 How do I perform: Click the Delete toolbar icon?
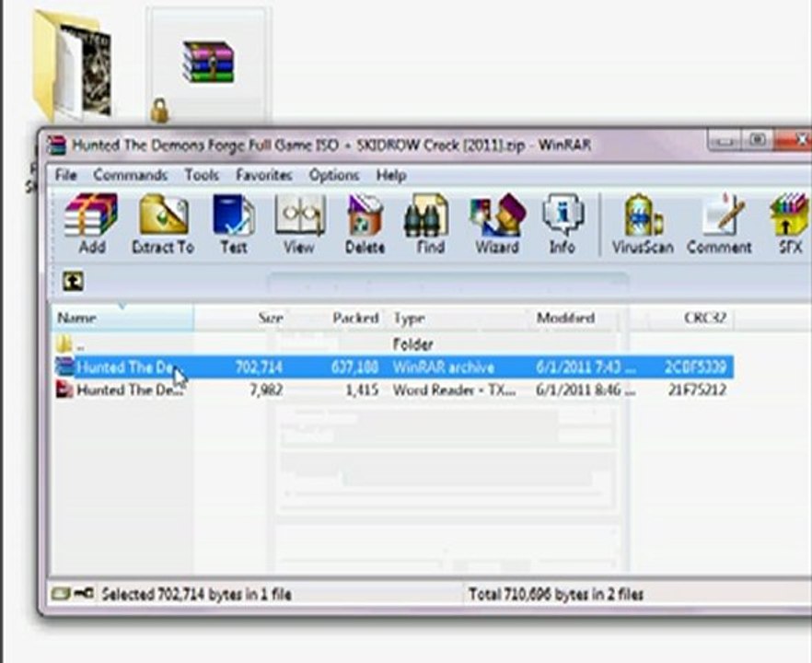pos(365,224)
